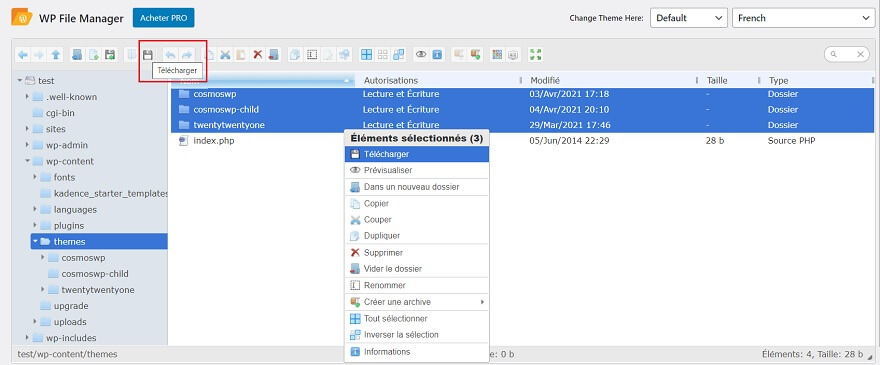Go back using toolbar back arrow

click(23, 54)
